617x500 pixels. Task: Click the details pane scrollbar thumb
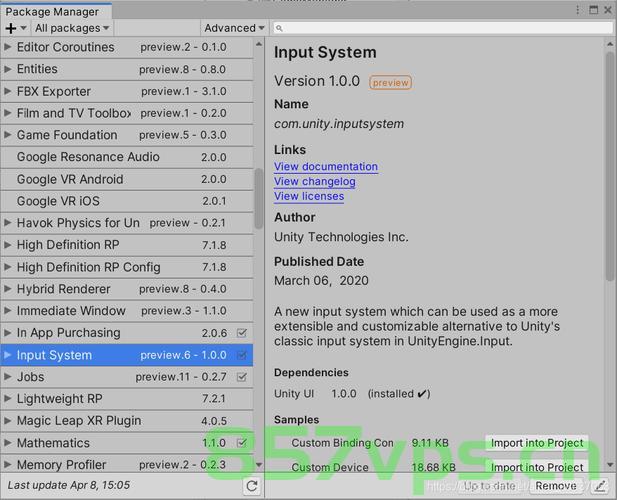point(610,166)
